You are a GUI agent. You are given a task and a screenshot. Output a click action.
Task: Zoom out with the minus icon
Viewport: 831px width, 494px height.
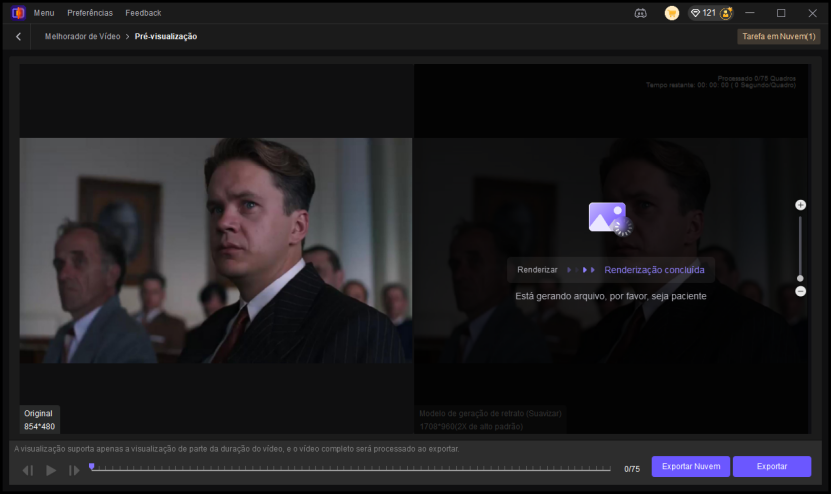800,292
